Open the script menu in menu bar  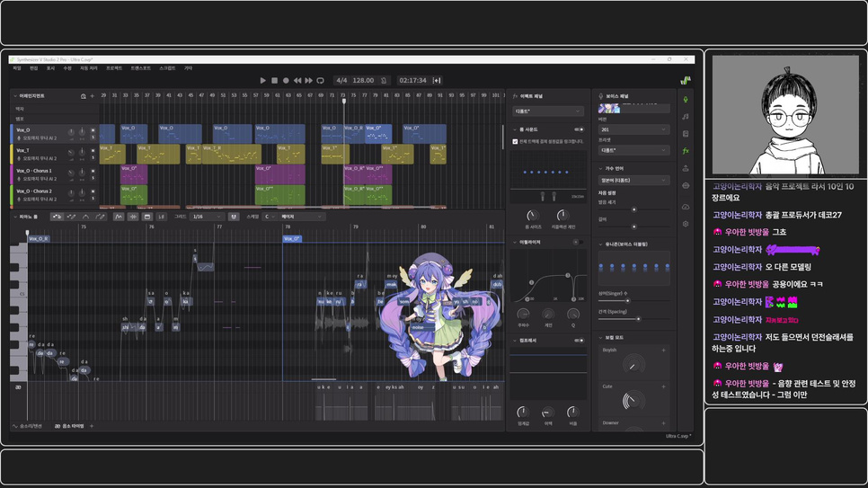(167, 68)
